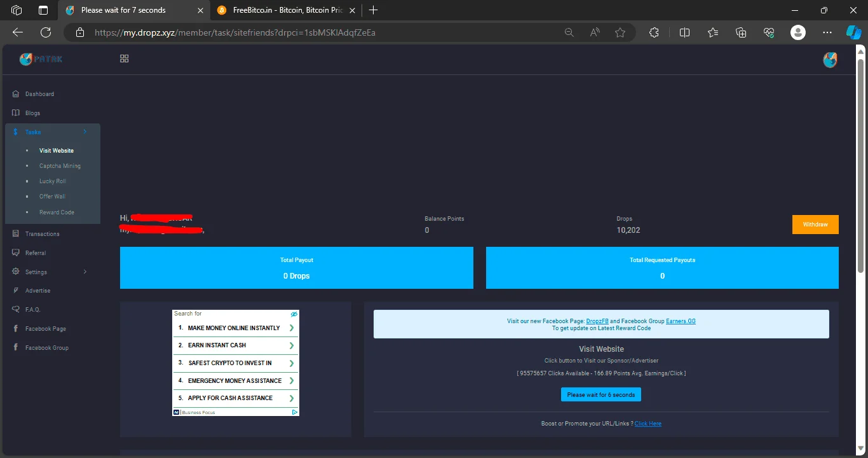Collapse the Tasks sidebar menu
The height and width of the screenshot is (458, 868).
point(53,132)
